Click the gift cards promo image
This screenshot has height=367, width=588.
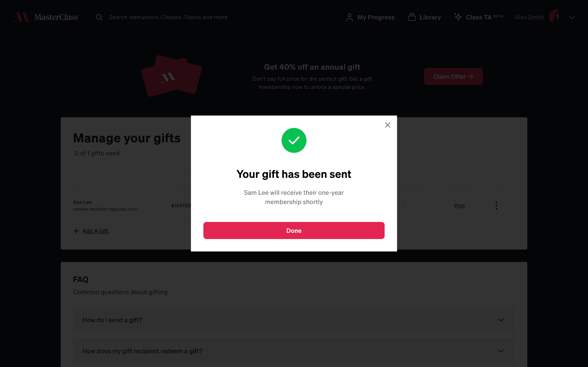(171, 76)
